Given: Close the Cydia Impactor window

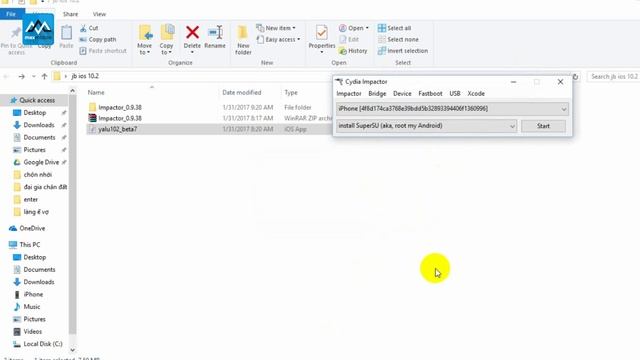Looking at the screenshot, I should pos(560,82).
